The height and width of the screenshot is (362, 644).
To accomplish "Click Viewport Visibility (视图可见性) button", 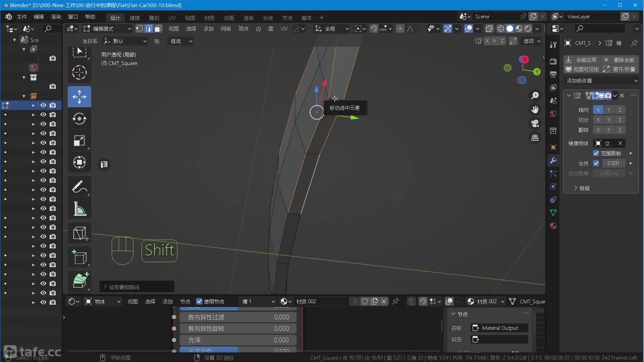I will click(582, 69).
